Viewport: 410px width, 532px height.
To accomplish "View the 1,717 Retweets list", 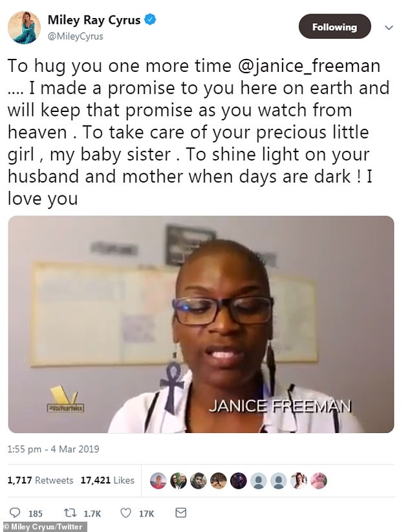I will [40, 480].
